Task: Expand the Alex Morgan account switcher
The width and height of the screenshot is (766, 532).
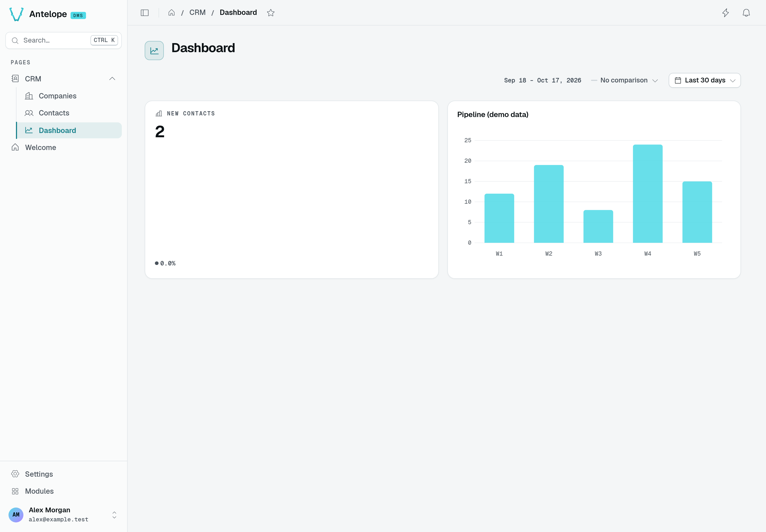Action: (114, 515)
